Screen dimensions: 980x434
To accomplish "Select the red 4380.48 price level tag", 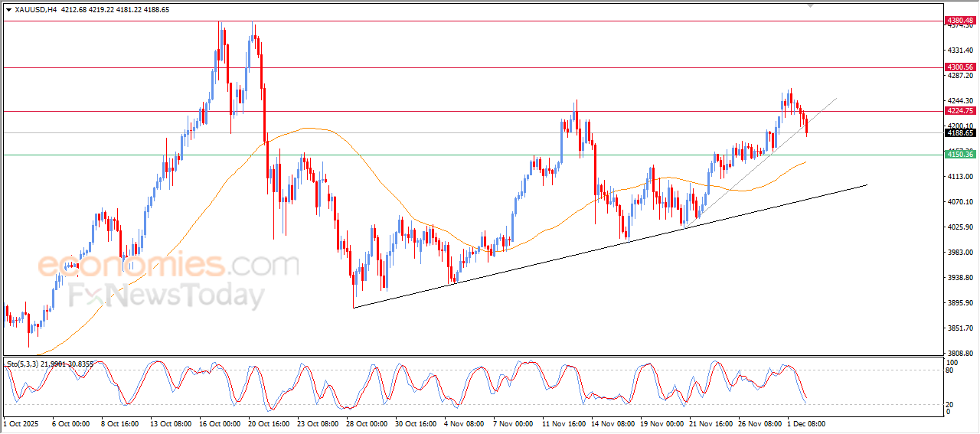I will click(959, 20).
